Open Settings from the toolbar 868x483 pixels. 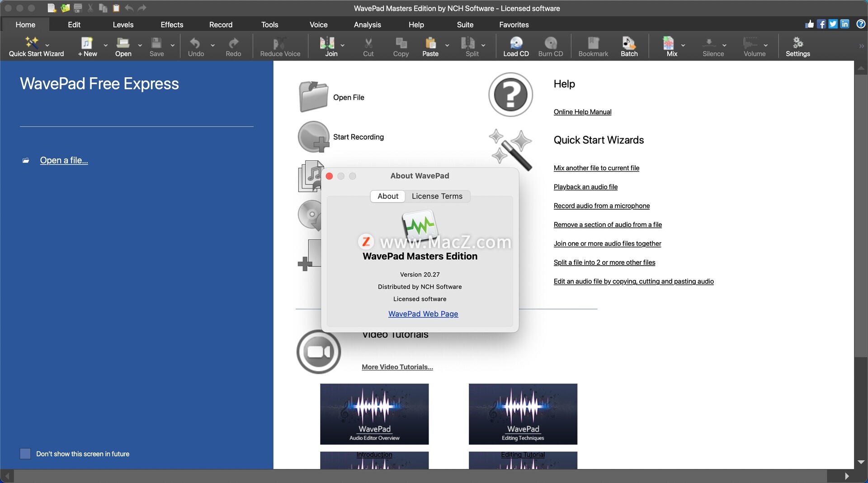797,43
